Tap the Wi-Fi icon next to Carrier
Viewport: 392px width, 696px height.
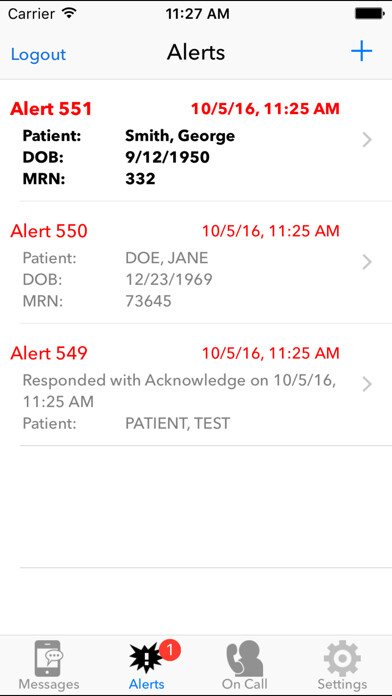(x=69, y=13)
